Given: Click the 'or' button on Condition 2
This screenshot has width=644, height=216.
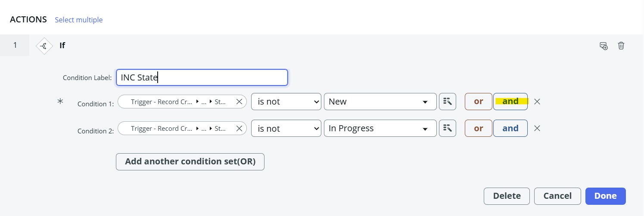Looking at the screenshot, I should 479,128.
